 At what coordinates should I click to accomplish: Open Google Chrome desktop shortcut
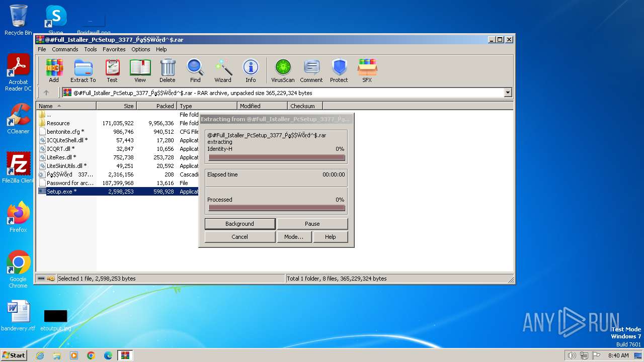coord(18,269)
